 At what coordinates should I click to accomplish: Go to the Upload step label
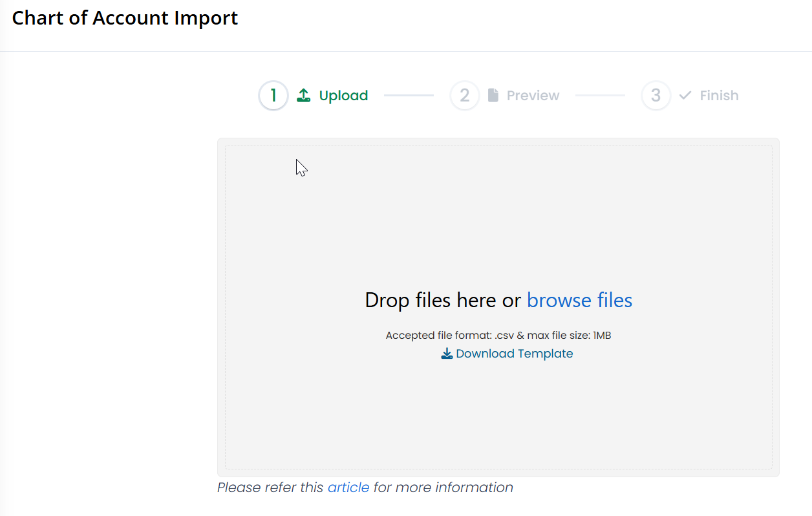(x=343, y=96)
